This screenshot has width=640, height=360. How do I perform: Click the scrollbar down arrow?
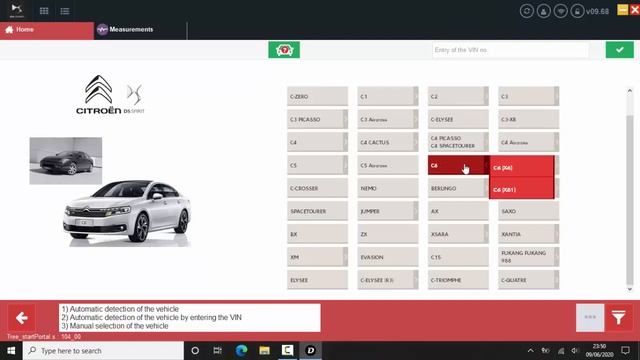[x=630, y=289]
